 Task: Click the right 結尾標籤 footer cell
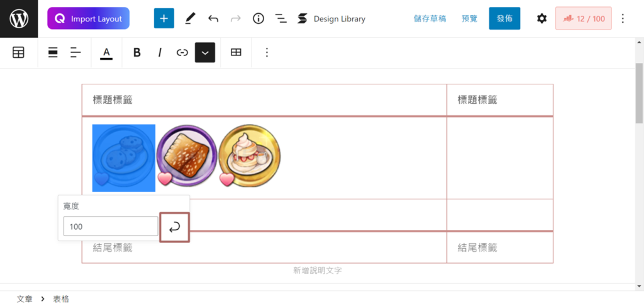tap(500, 247)
